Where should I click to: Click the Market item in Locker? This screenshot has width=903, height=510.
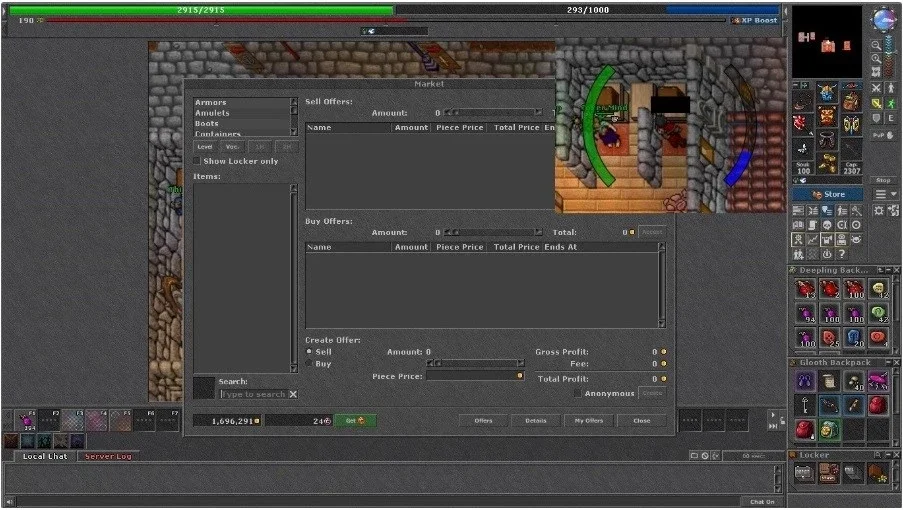point(829,472)
